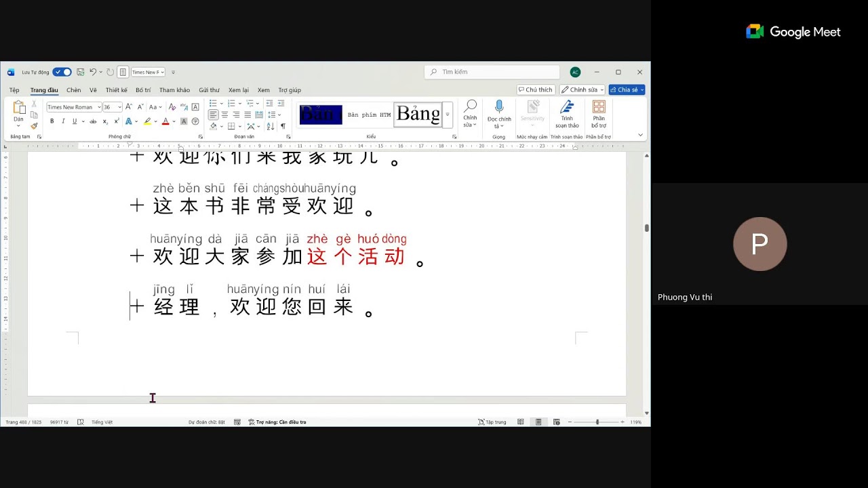The width and height of the screenshot is (868, 488).
Task: Open Phần bổ trợ add-ins icon
Action: [x=599, y=115]
